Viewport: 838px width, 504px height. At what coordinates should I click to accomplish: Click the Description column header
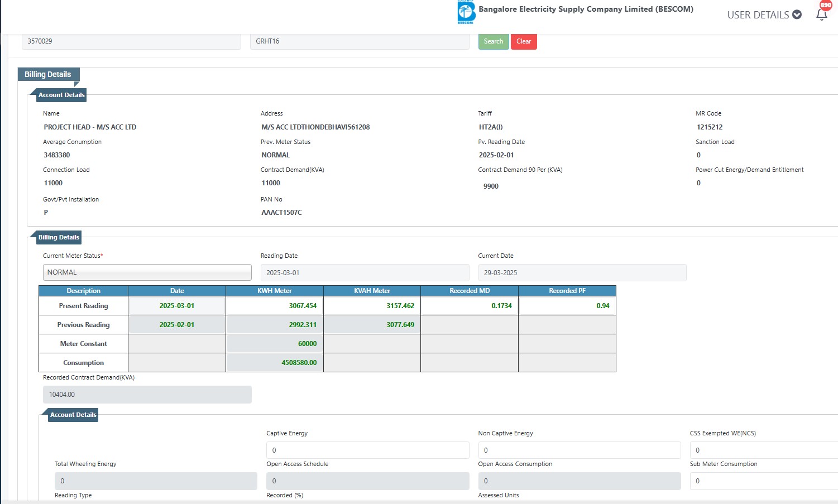[x=84, y=291]
